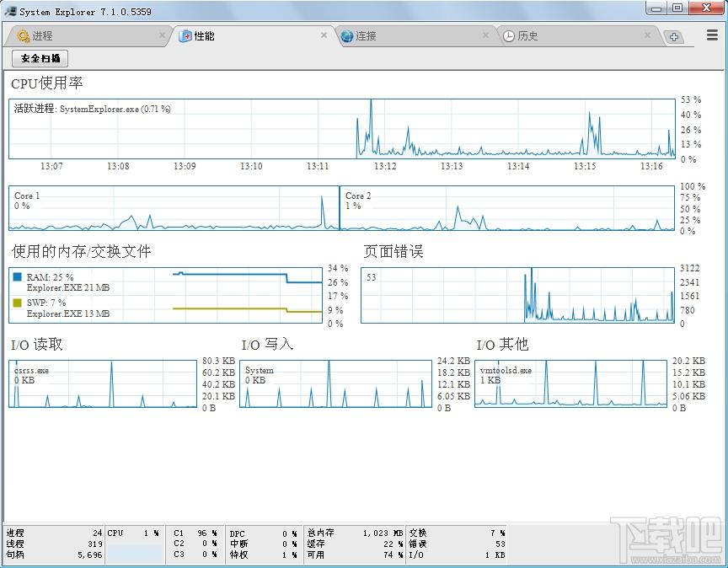Click the 3122 page fault scale value
Screen dimensions: 728x568
[x=689, y=268]
